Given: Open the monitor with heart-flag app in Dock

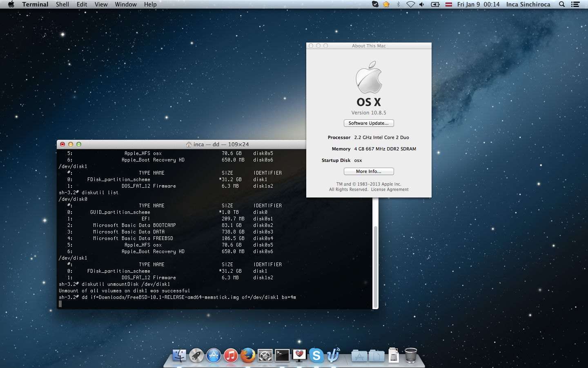Looking at the screenshot, I should (x=299, y=355).
